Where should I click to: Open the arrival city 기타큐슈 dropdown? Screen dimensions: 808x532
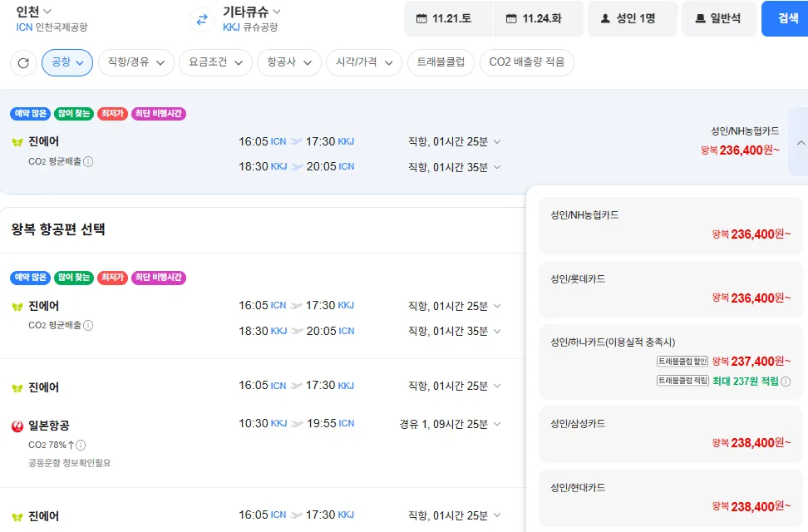click(x=252, y=12)
